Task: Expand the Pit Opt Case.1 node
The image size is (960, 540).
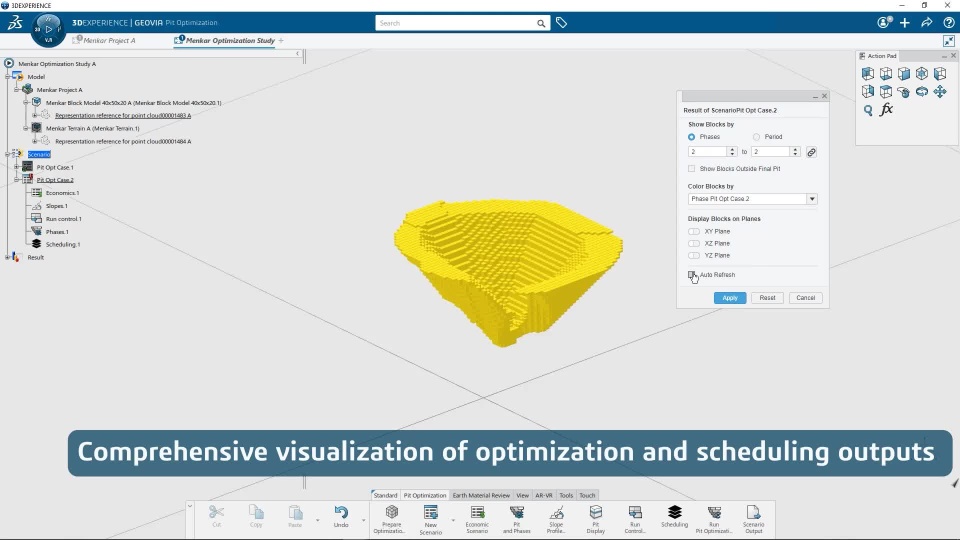Action: (x=17, y=167)
